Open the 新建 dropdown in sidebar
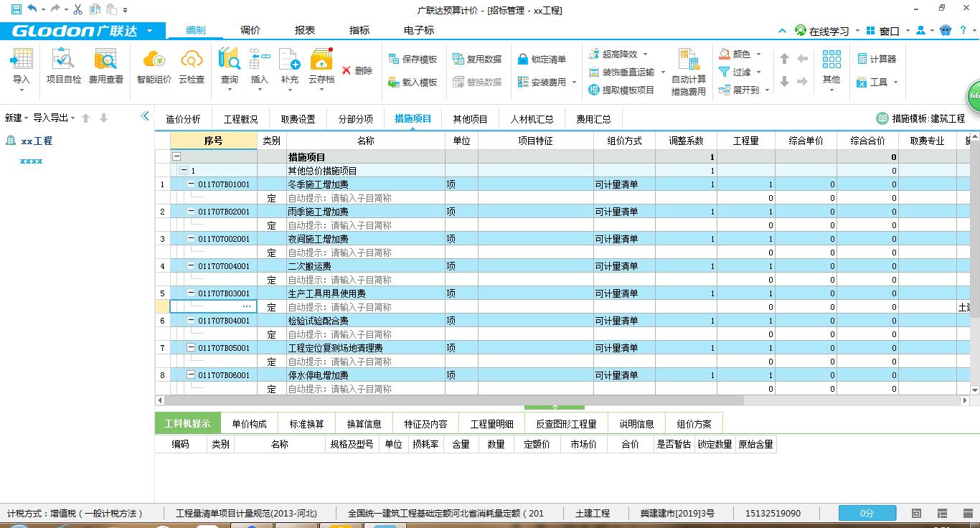This screenshot has width=980, height=528. pyautogui.click(x=17, y=118)
